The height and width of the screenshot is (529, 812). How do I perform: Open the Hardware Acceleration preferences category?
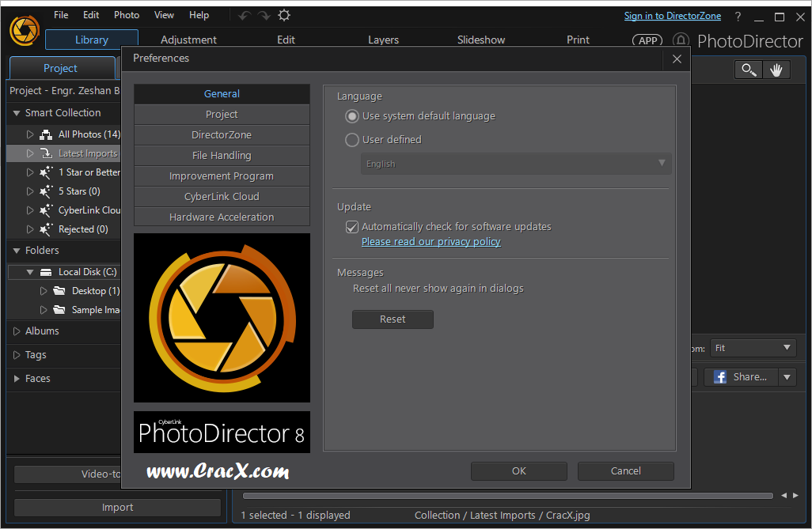[222, 217]
